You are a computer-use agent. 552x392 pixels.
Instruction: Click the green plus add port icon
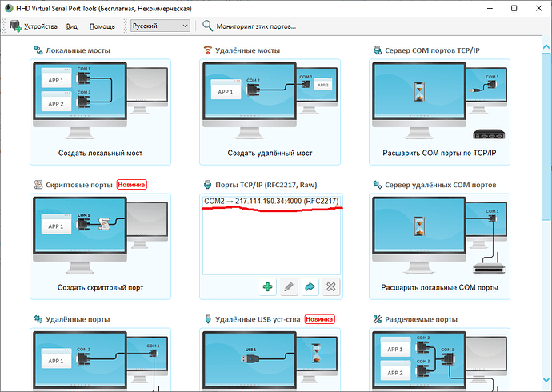267,286
